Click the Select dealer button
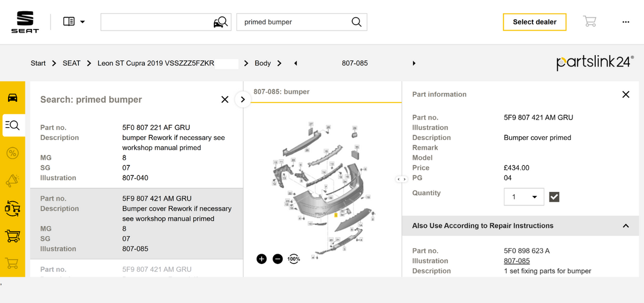 tap(535, 22)
